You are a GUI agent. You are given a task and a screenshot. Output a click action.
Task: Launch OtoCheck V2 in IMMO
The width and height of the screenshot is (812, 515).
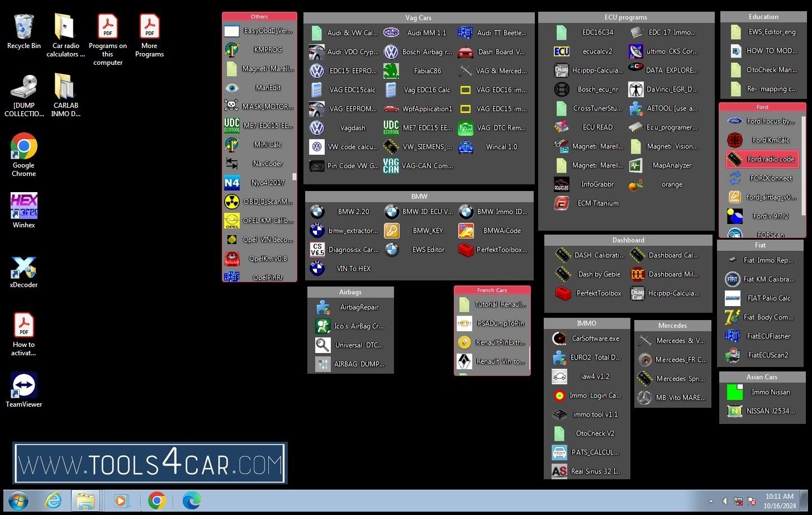pyautogui.click(x=587, y=433)
